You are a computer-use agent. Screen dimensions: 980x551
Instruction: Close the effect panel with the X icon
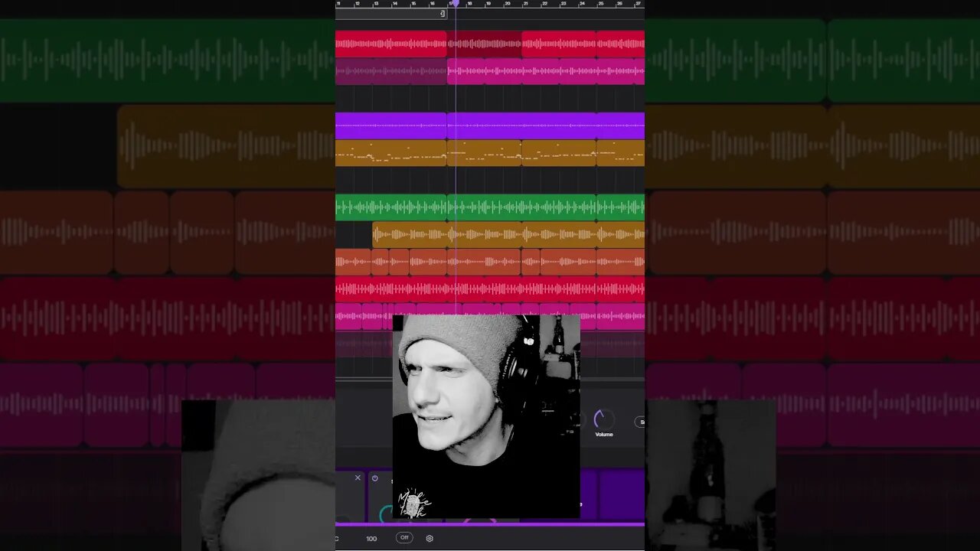point(358,478)
